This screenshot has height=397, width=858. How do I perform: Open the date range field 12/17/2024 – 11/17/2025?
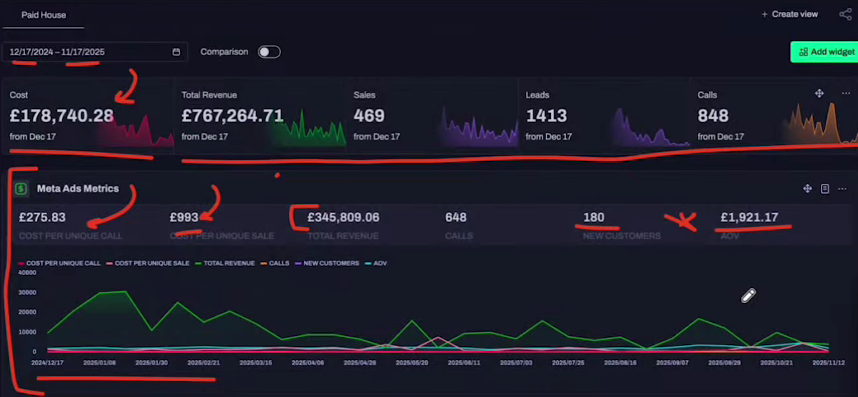coord(95,52)
